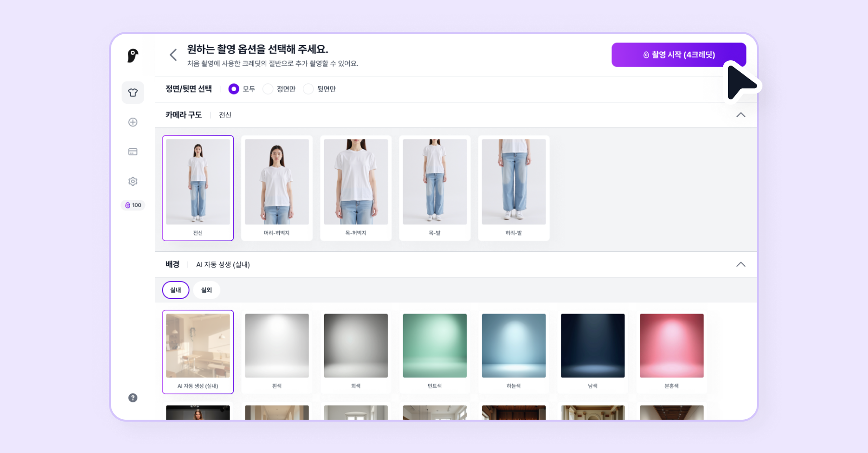Image resolution: width=868 pixels, height=453 pixels.
Task: Select the 정면만 radio option
Action: 268,89
